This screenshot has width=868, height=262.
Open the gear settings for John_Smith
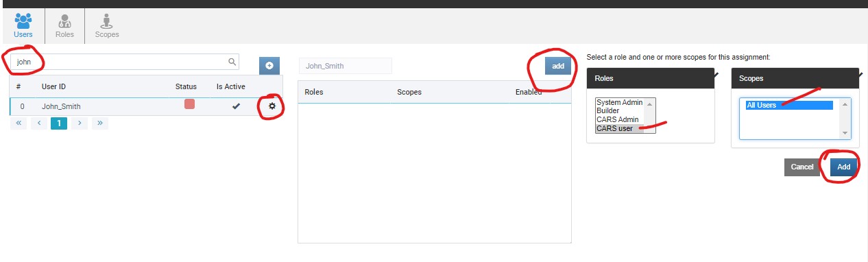click(272, 106)
